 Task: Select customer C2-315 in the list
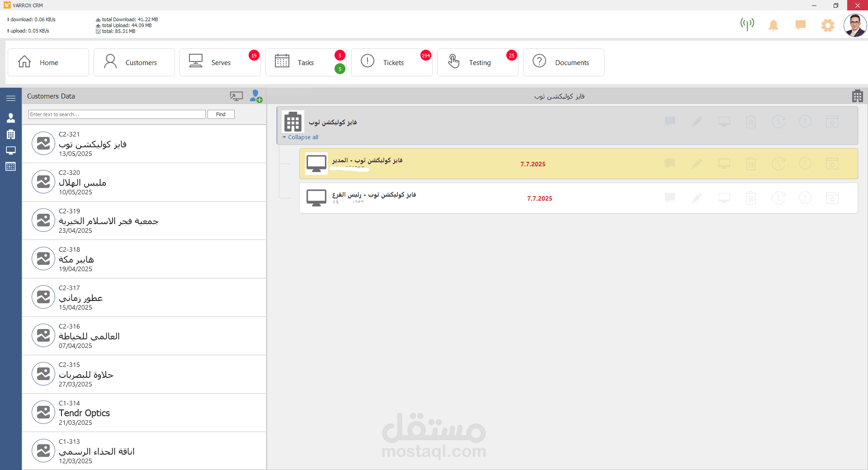click(144, 374)
